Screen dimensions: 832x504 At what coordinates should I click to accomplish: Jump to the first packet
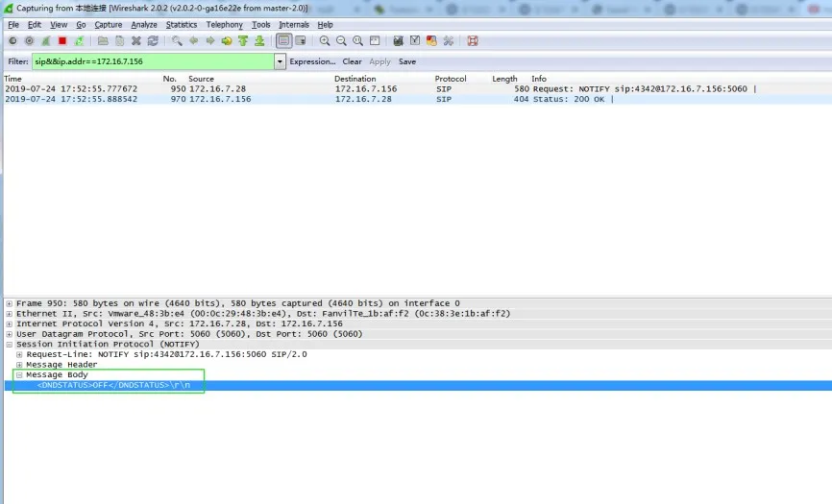(243, 41)
